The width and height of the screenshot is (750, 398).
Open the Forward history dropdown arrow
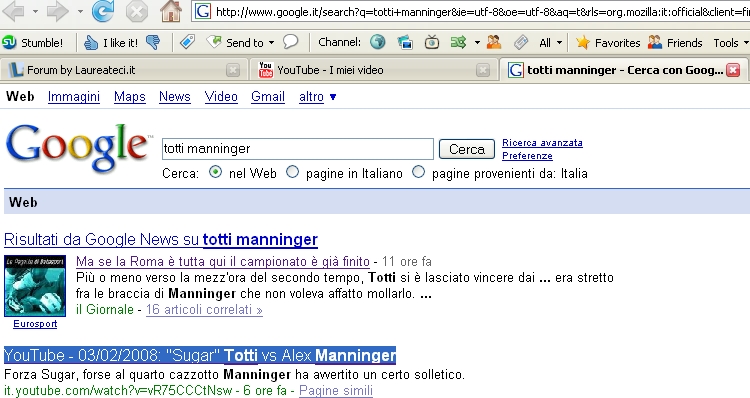[x=80, y=11]
